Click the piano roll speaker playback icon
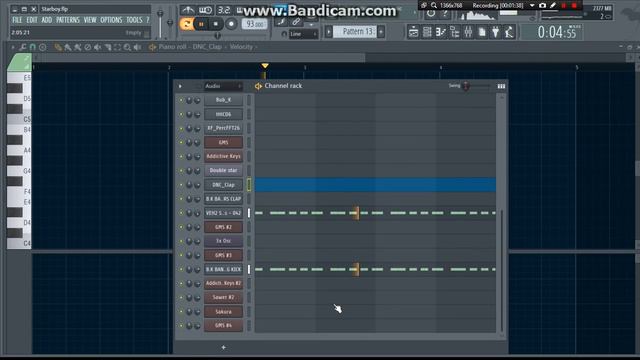 click(138, 47)
